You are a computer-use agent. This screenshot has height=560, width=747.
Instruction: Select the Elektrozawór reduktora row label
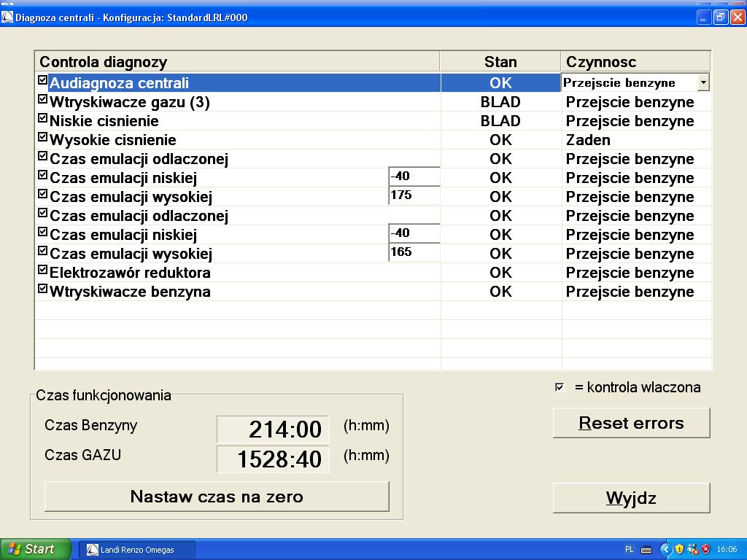click(130, 273)
